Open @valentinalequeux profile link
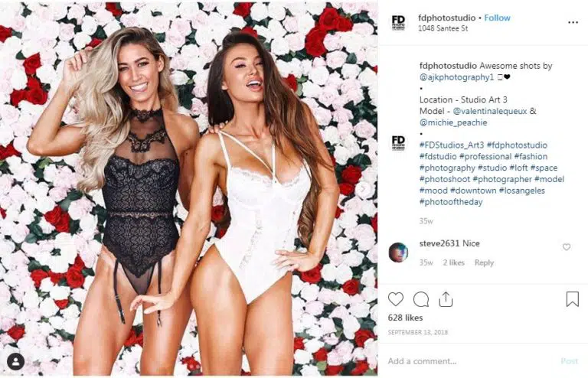 pyautogui.click(x=490, y=111)
